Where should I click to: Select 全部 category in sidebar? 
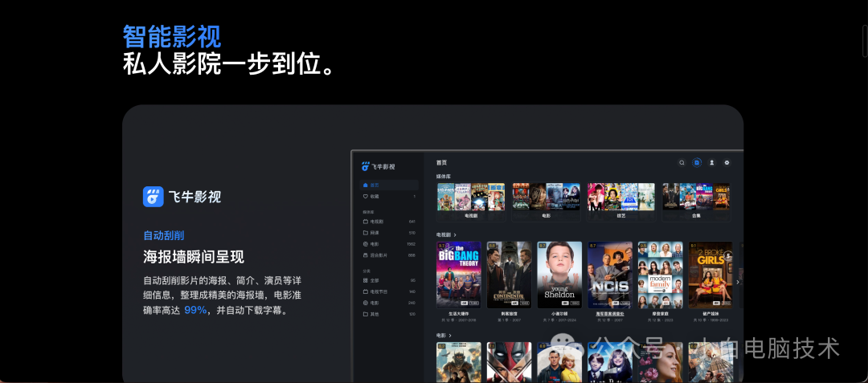click(389, 280)
